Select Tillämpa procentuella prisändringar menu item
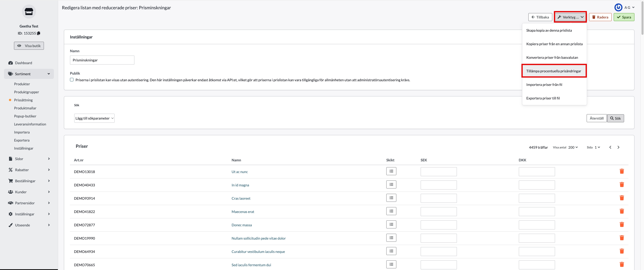644x270 pixels. coord(554,71)
